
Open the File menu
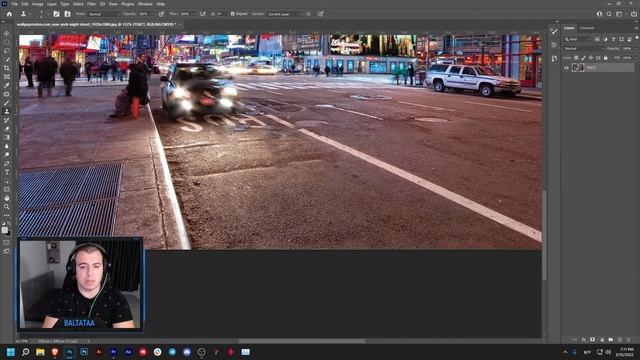[14, 4]
